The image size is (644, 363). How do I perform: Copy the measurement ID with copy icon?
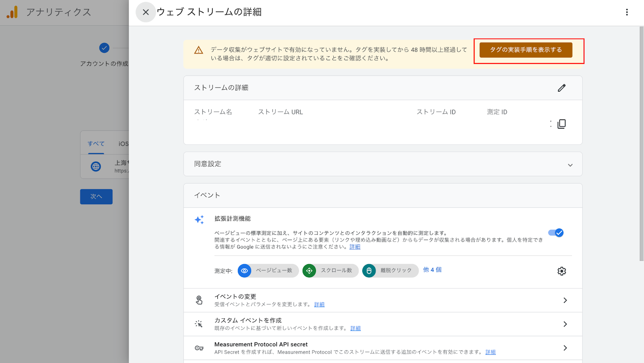[561, 124]
